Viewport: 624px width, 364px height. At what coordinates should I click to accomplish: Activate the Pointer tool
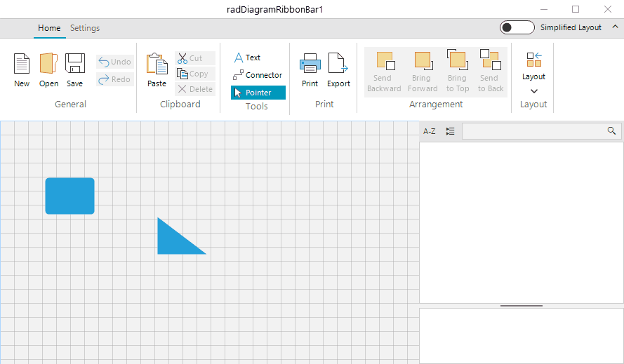pos(258,93)
